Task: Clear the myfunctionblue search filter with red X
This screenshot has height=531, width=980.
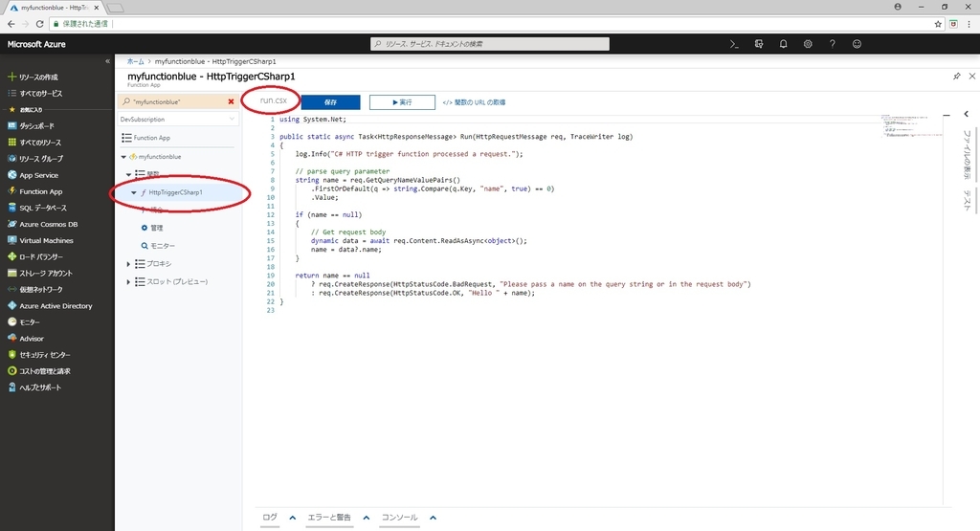Action: 232,101
